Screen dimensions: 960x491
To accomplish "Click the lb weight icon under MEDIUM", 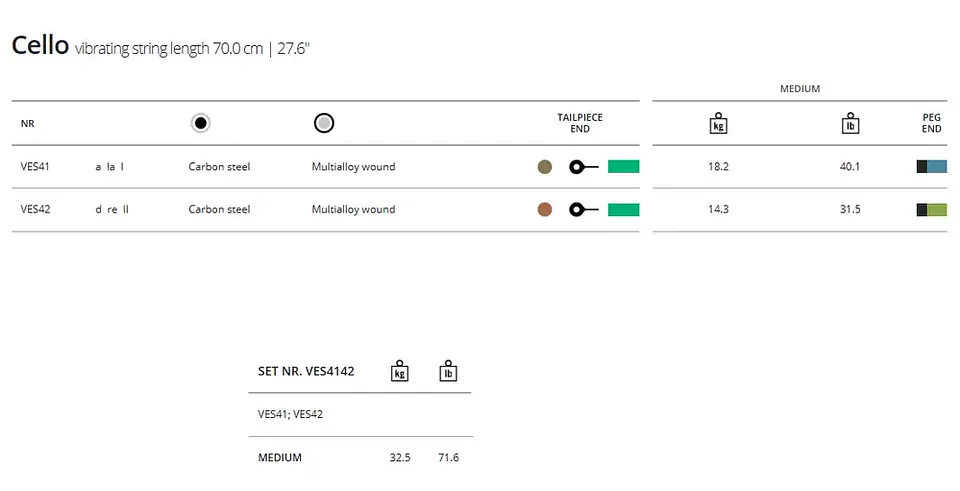I will pyautogui.click(x=850, y=123).
